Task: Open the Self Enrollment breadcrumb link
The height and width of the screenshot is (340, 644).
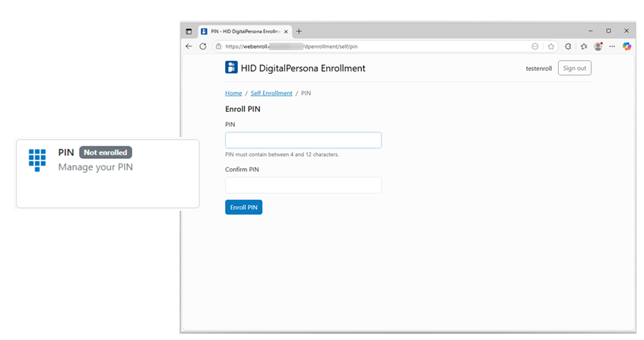Action: [271, 93]
